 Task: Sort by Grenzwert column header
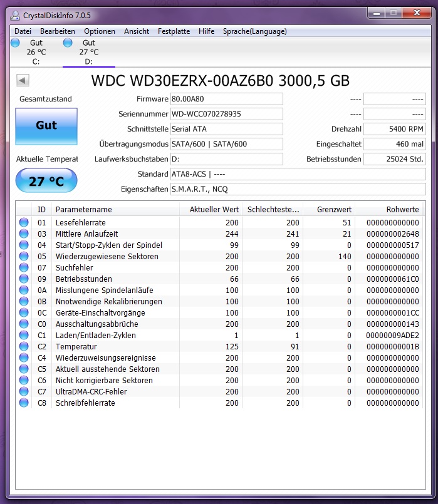329,210
